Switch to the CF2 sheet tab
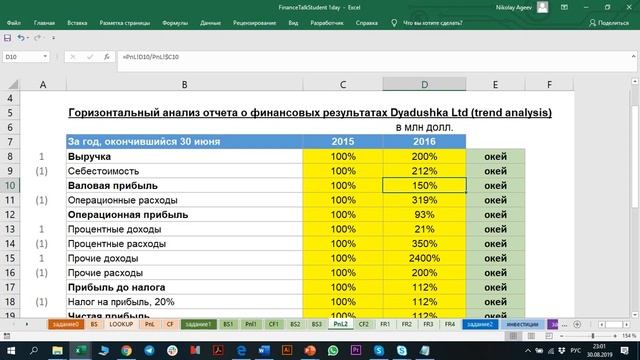 pyautogui.click(x=364, y=324)
